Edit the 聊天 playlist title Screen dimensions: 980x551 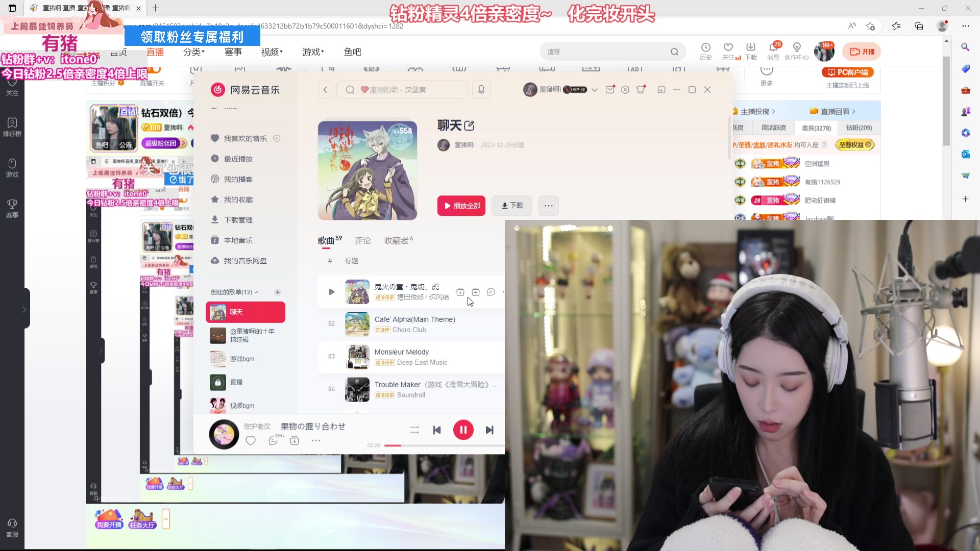[x=470, y=126]
